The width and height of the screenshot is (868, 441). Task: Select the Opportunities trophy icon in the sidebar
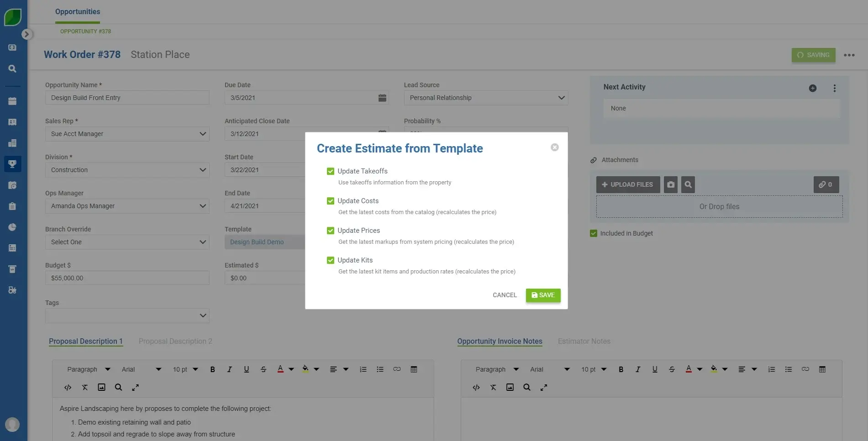[x=12, y=164]
